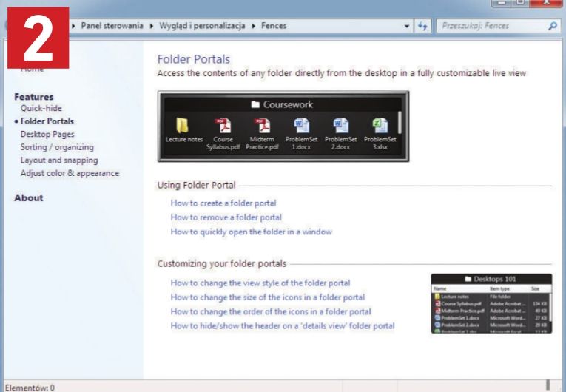Open How to remove a folder portal
Image resolution: width=566 pixels, height=392 pixels.
(226, 217)
